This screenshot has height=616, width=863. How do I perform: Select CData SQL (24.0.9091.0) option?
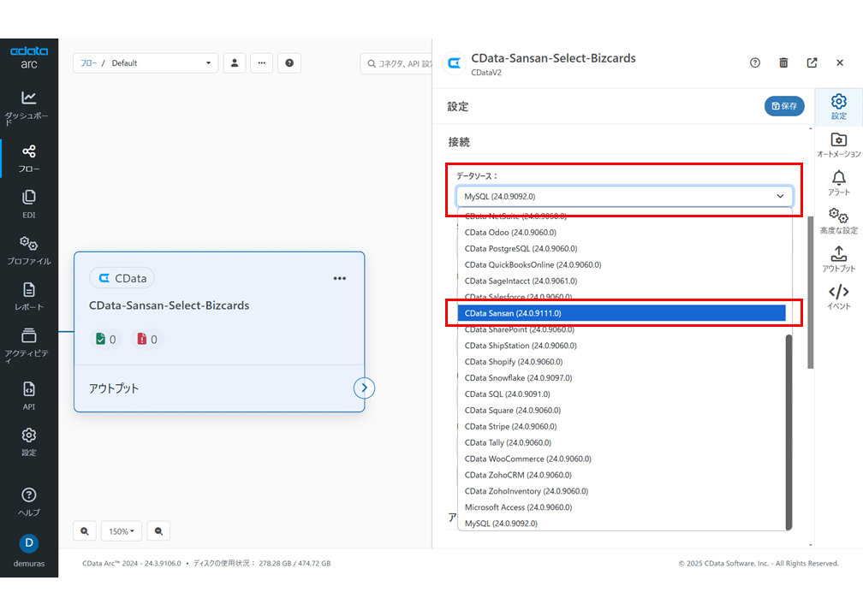(x=622, y=394)
